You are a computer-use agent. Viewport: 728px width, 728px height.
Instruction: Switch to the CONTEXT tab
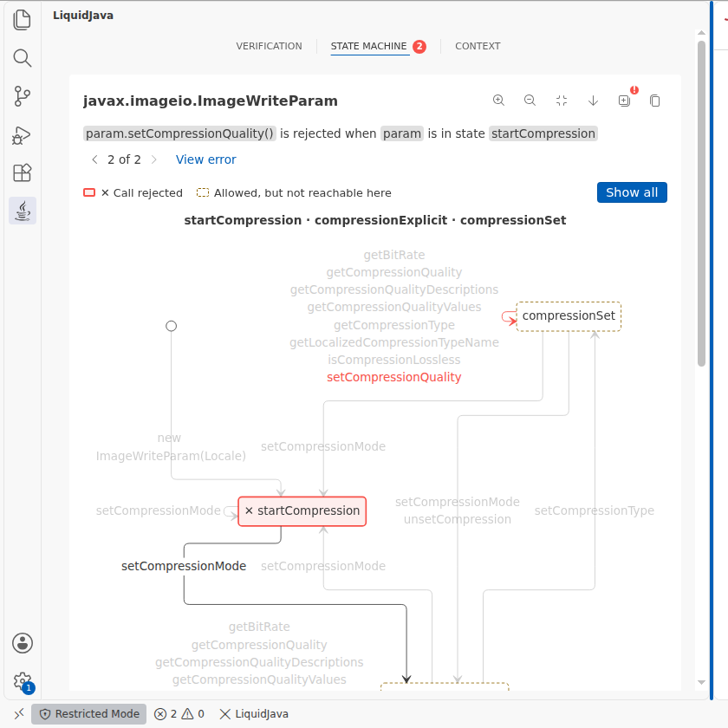pos(478,46)
